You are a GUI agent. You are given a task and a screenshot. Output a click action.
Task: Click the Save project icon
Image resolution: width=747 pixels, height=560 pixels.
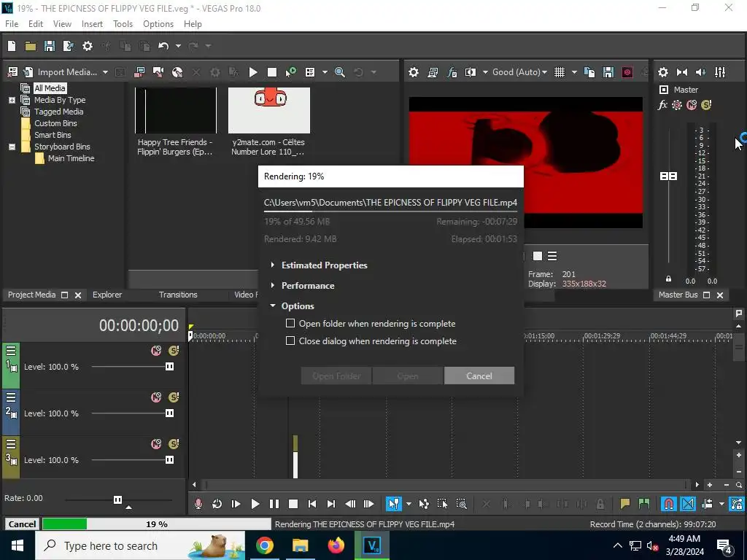(x=49, y=46)
